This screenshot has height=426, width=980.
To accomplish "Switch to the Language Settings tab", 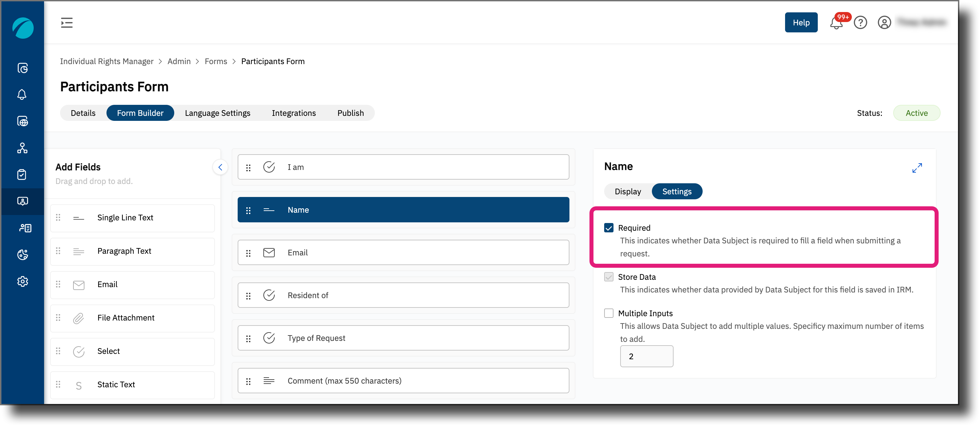I will (x=217, y=113).
